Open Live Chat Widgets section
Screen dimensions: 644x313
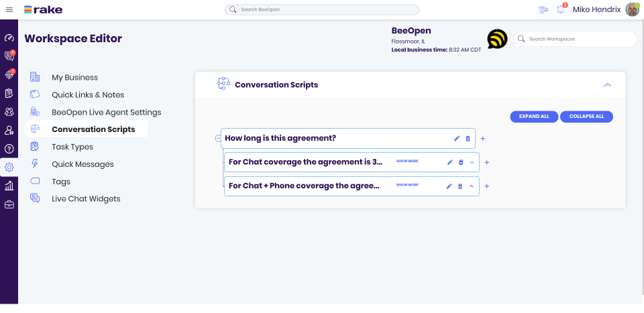(x=86, y=199)
